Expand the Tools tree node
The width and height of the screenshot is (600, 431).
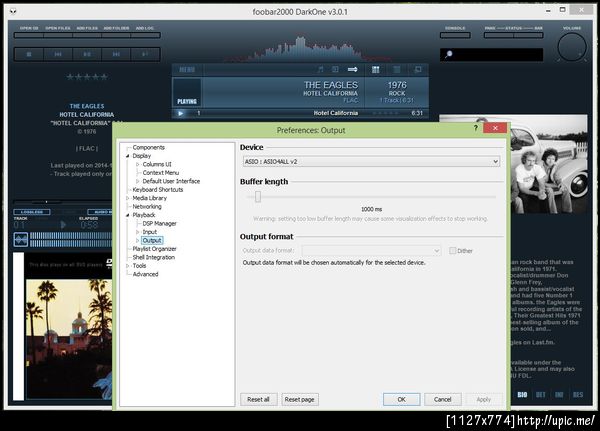[128, 266]
